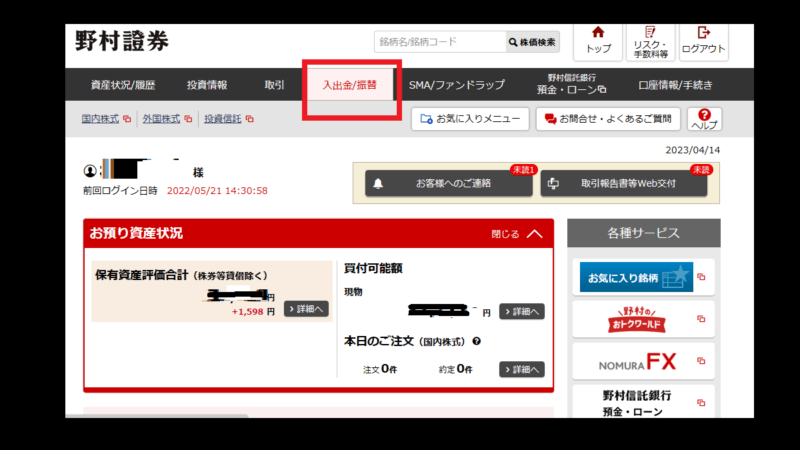Click the document icon in 取引報告書等Web交付

(x=554, y=184)
